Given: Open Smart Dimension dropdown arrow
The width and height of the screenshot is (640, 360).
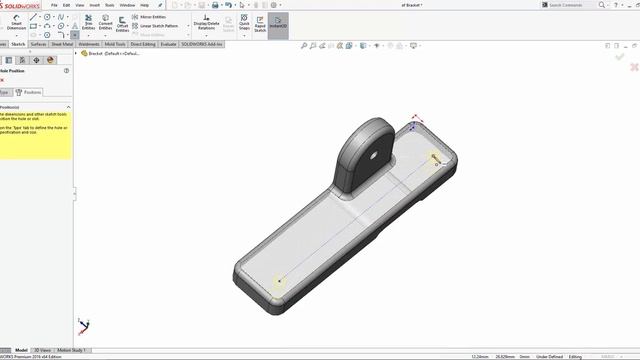Looking at the screenshot, I should coord(16,36).
